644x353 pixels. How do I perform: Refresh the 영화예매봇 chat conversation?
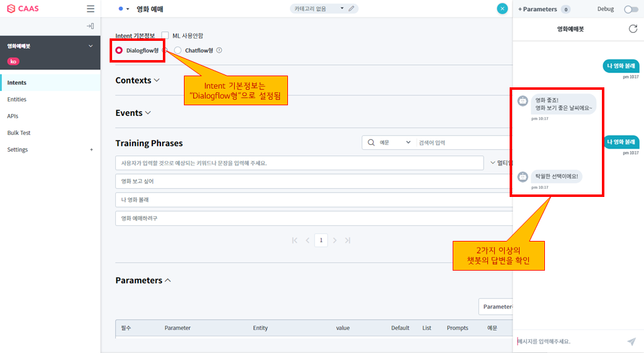(x=632, y=28)
